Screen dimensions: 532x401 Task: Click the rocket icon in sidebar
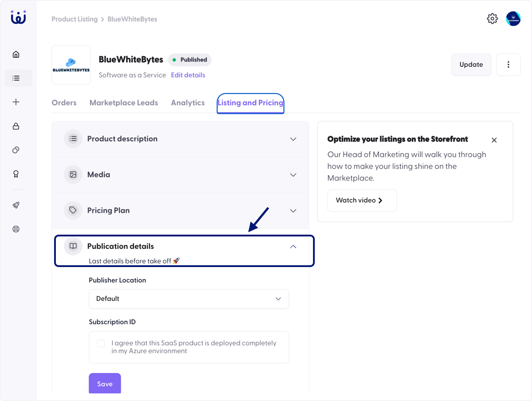pyautogui.click(x=16, y=205)
